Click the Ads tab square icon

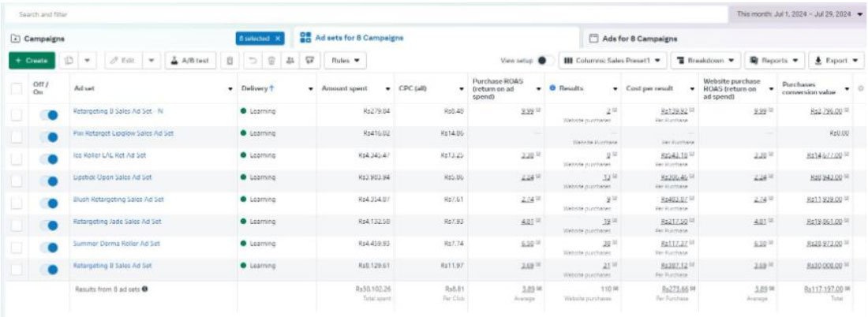(x=593, y=39)
